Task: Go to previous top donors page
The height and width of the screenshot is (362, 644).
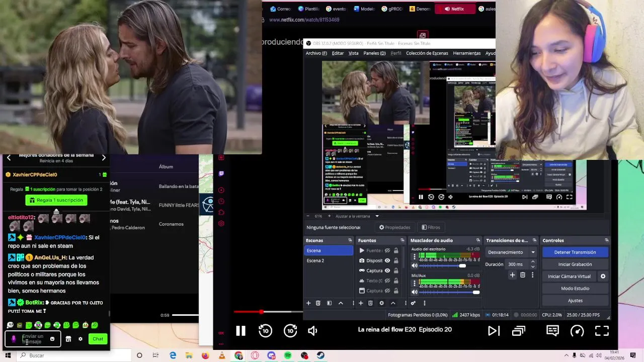Action: click(9, 158)
